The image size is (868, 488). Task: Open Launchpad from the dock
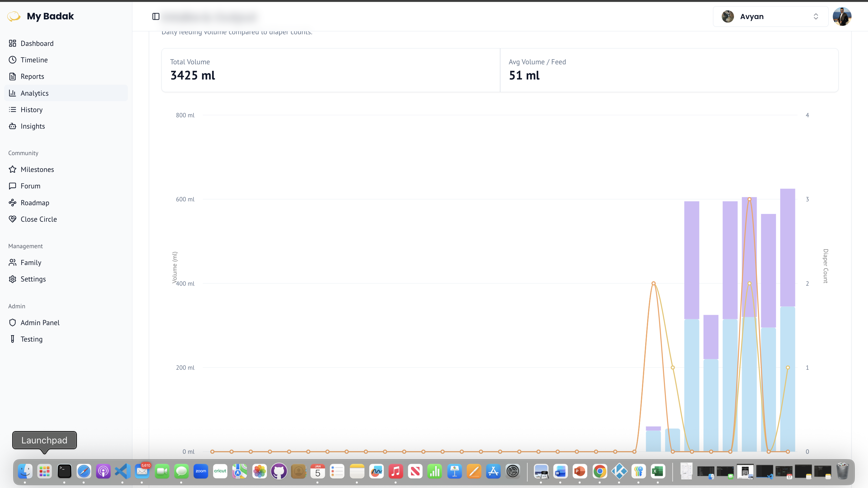[x=45, y=471]
